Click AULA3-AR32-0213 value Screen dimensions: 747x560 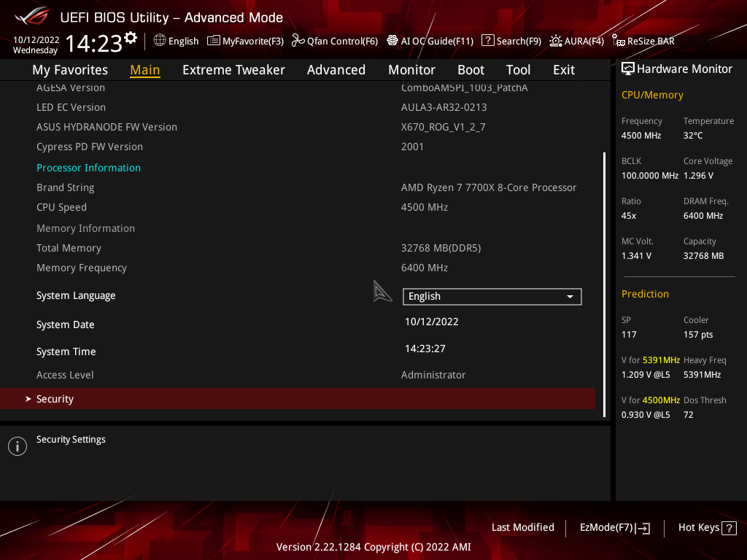click(x=444, y=107)
